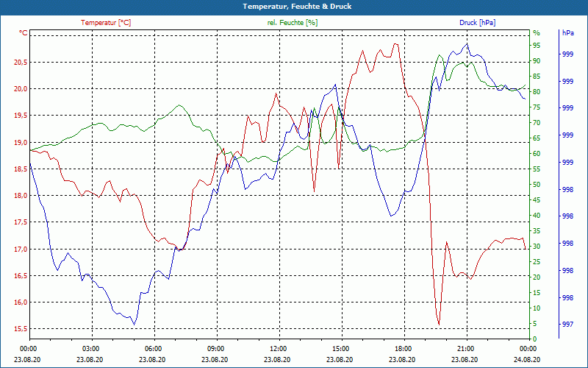Click the '06:00' time axis label
Viewport: 588px width, 368px height.
click(x=153, y=348)
